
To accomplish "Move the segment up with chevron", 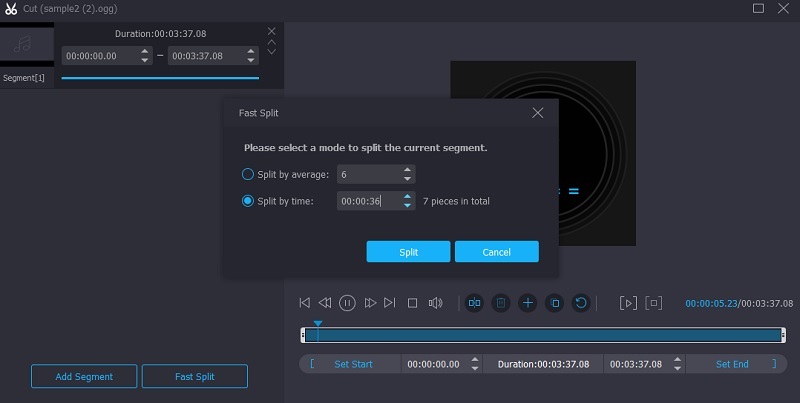I will 271,42.
